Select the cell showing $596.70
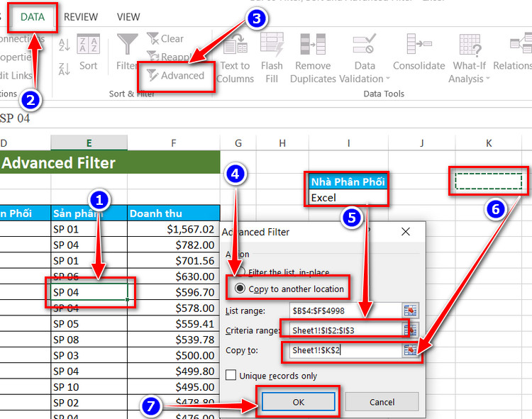This screenshot has height=419, width=532. coord(174,292)
